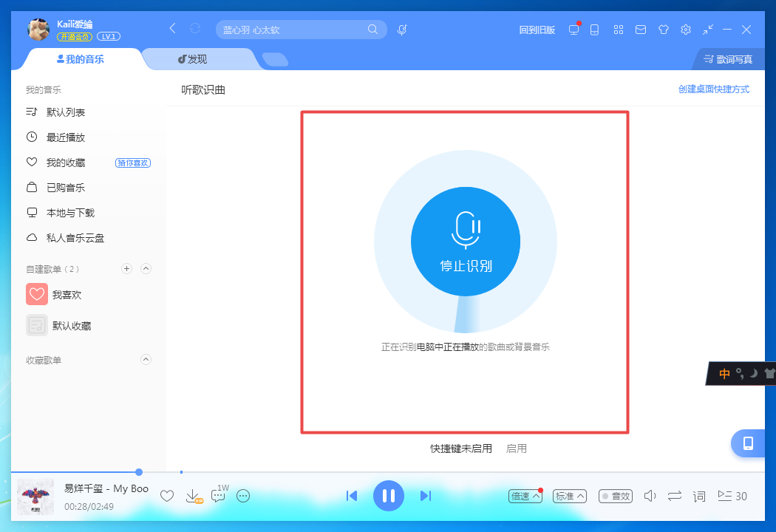
Task: Open the 倍速 playback speed dropdown
Action: [525, 496]
